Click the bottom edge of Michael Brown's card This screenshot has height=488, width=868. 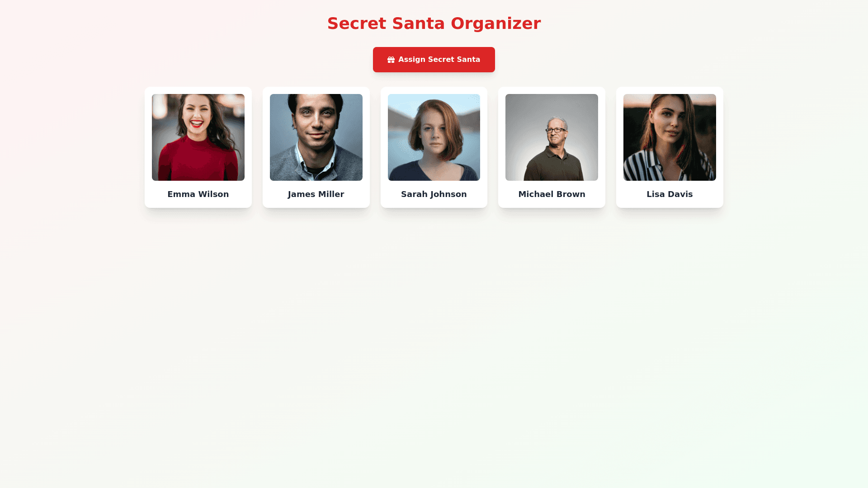coord(552,206)
